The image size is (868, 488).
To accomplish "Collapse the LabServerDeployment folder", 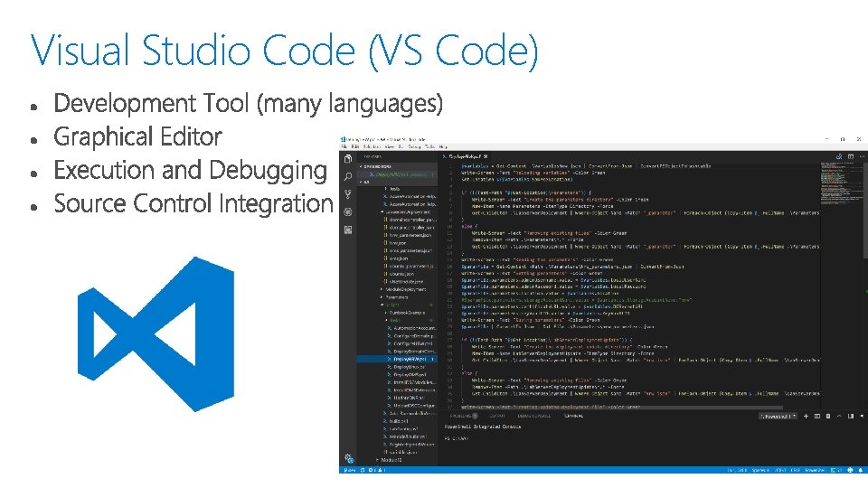I will click(x=406, y=211).
